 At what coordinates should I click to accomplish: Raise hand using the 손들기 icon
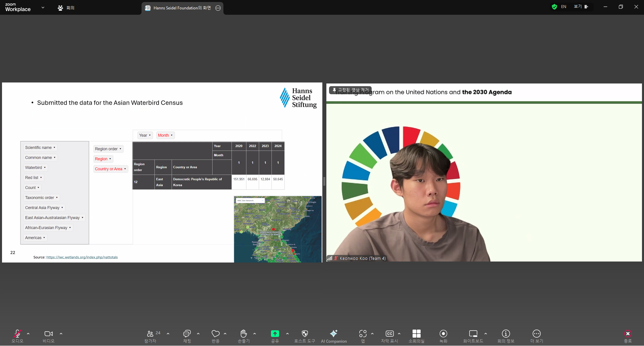pos(244,334)
